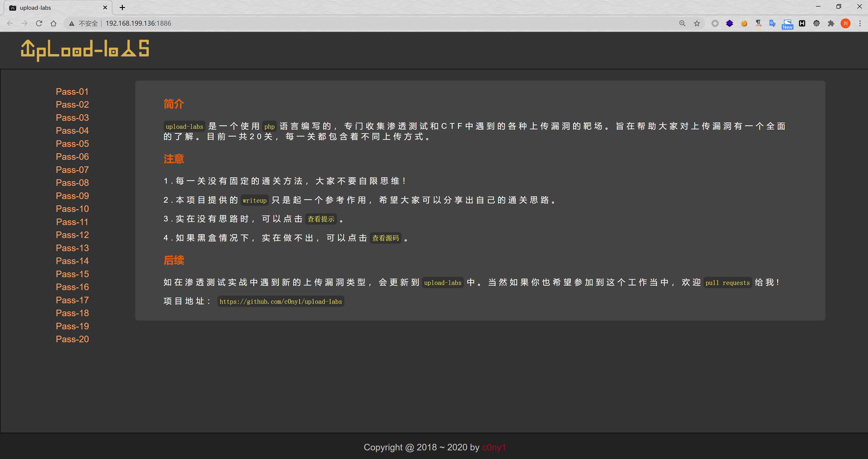Click the purple stacked layers extension icon
This screenshot has width=868, height=459.
click(730, 23)
